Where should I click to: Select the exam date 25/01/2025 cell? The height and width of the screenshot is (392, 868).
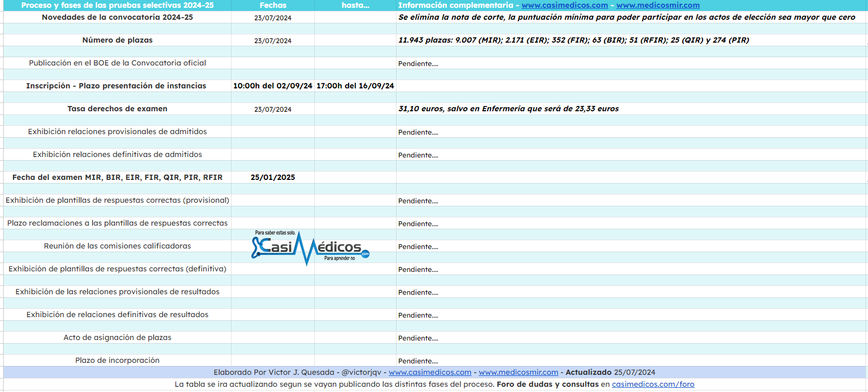(x=273, y=177)
